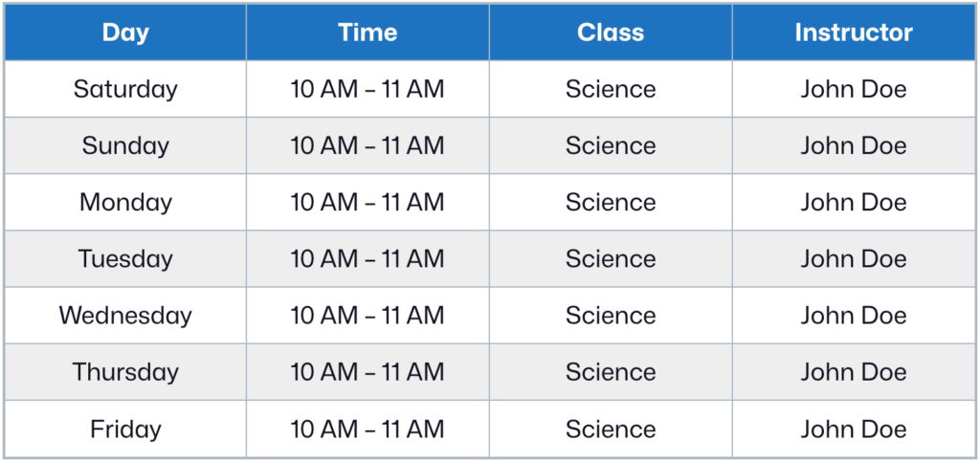Click the Saturday day cell
The image size is (980, 462).
coord(125,89)
